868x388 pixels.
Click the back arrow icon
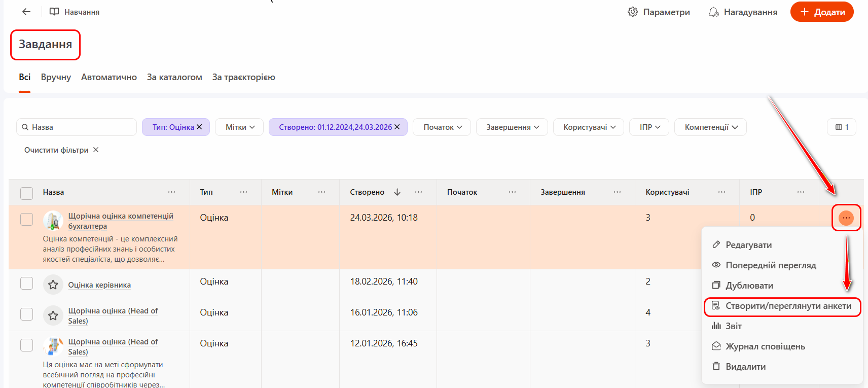(x=26, y=12)
